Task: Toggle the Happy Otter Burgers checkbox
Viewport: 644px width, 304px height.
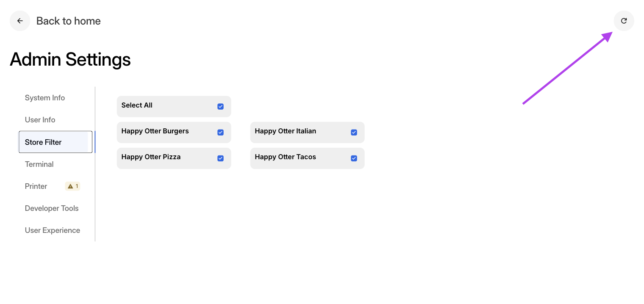Action: click(x=220, y=133)
